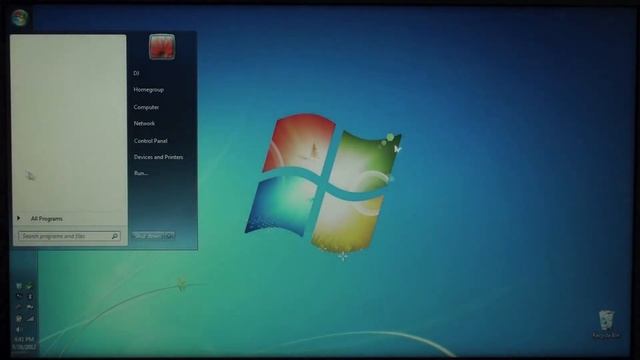
Task: Launch the Run... dialog
Action: point(141,173)
